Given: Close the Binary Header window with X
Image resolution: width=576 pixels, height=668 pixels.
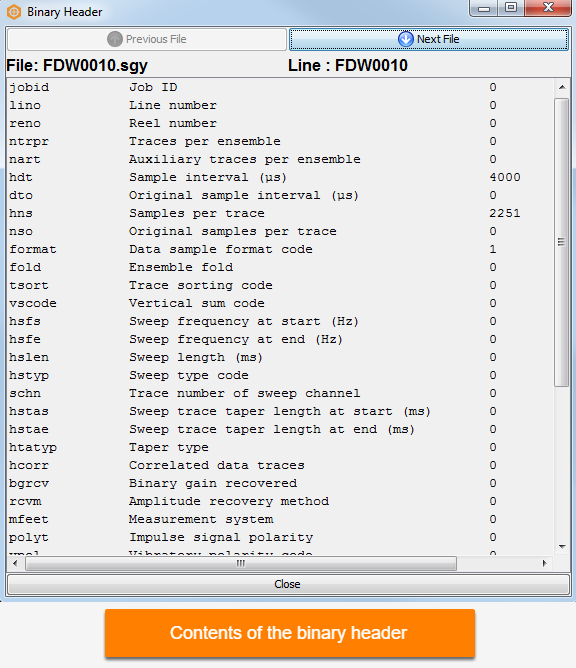Looking at the screenshot, I should point(548,8).
